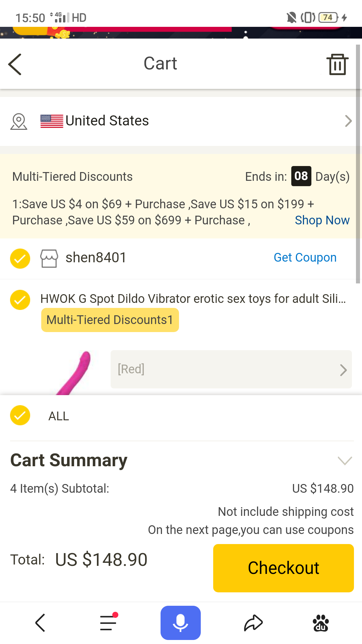362x644 pixels.
Task: Tap the Shop Now link
Action: pos(322,220)
